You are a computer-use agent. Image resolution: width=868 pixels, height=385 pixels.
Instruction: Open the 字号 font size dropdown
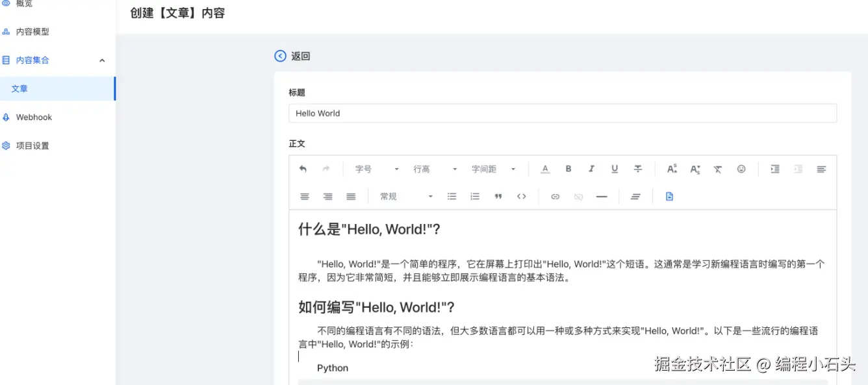tap(377, 169)
